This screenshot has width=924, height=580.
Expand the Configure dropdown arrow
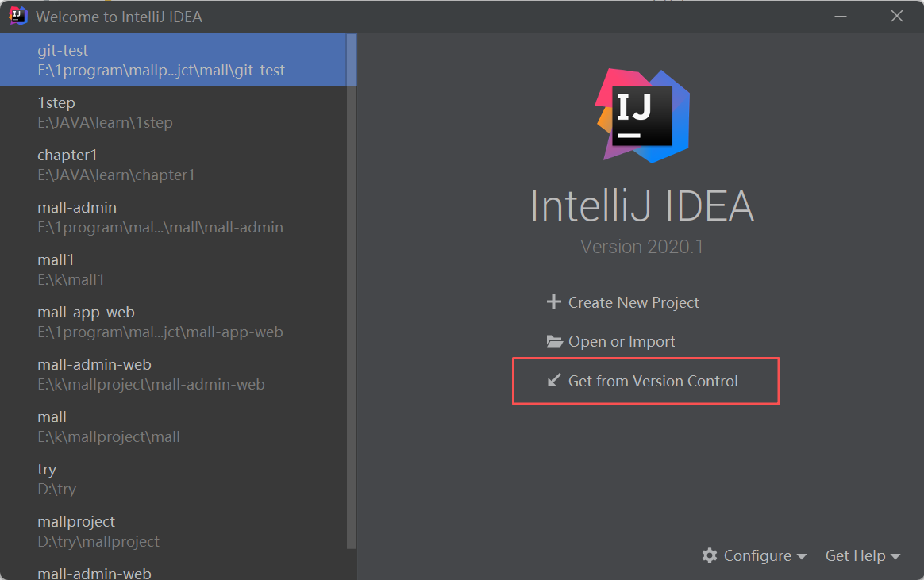pos(802,556)
